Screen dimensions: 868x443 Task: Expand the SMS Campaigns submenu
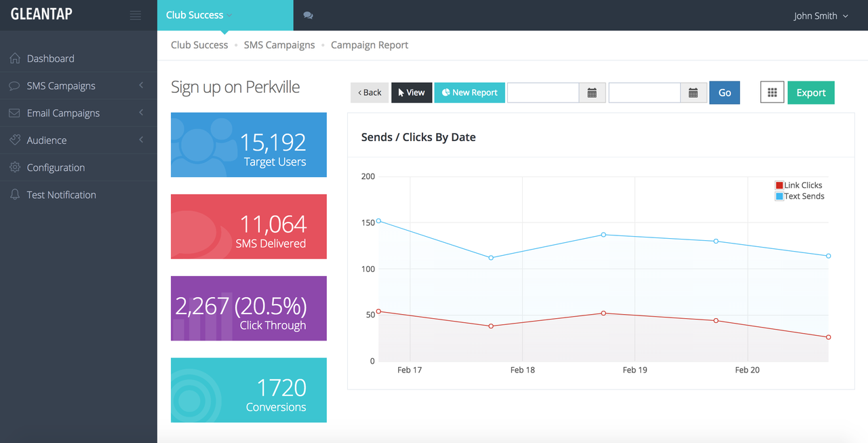(x=141, y=85)
